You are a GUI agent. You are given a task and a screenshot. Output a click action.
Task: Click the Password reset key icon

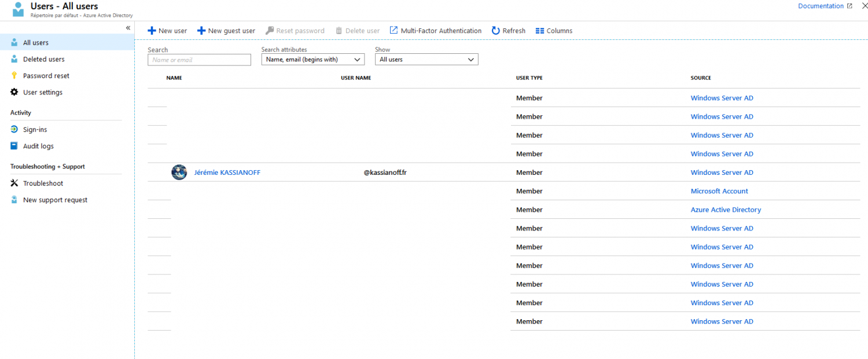(x=14, y=76)
